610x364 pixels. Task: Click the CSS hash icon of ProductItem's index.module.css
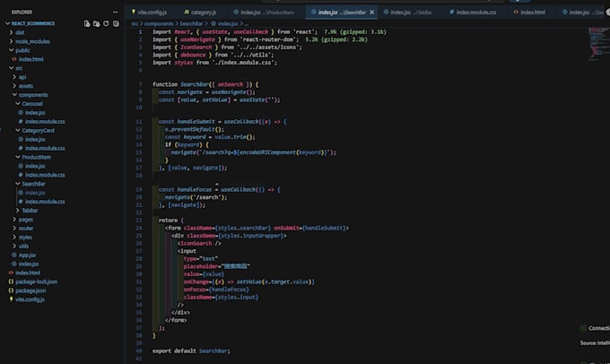point(21,175)
